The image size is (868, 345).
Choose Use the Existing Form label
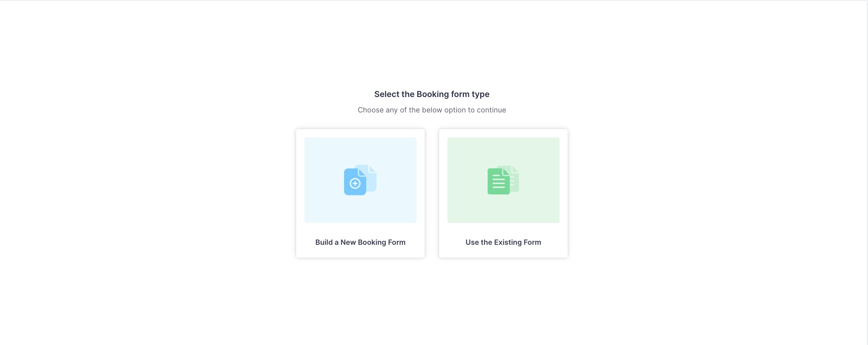[503, 242]
